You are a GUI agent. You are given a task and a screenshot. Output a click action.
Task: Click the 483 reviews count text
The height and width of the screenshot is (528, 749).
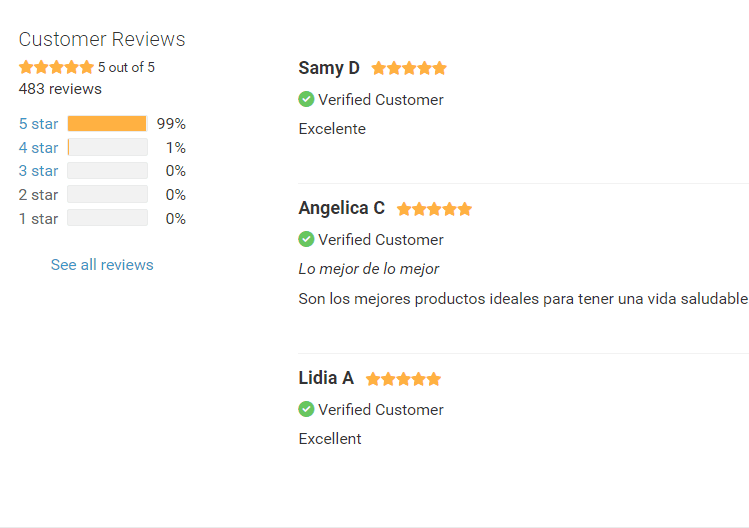60,89
